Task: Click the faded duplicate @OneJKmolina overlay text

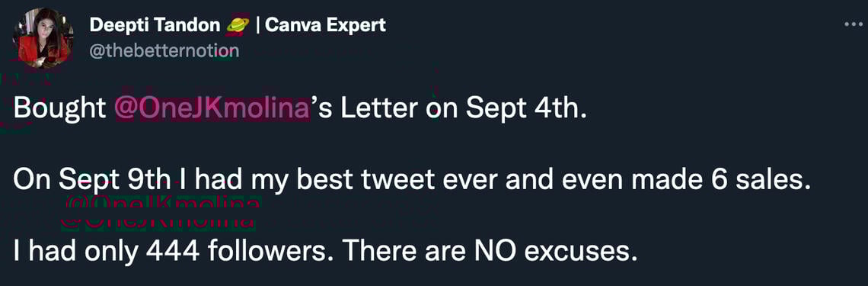Action: [x=159, y=214]
